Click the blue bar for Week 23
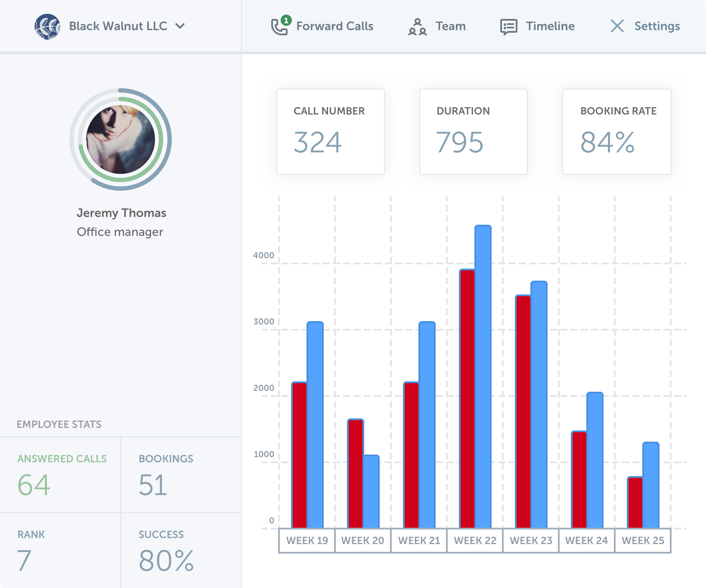Image resolution: width=706 pixels, height=588 pixels. 539,405
